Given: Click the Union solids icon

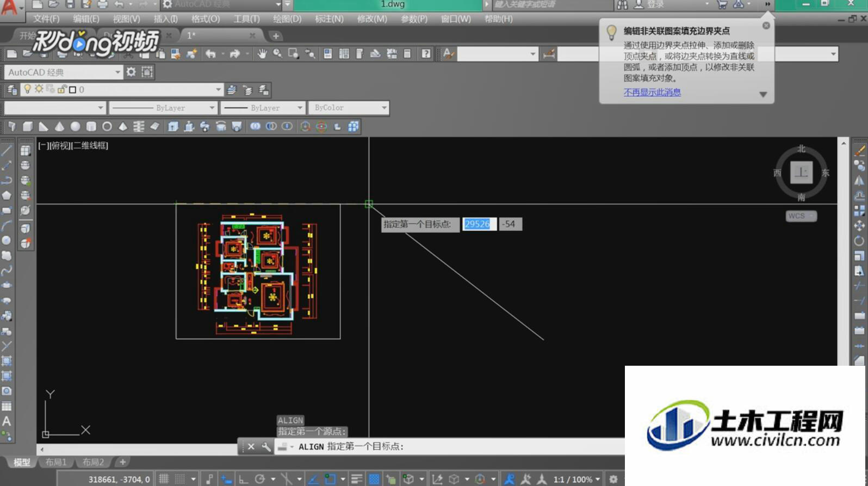Looking at the screenshot, I should [255, 126].
